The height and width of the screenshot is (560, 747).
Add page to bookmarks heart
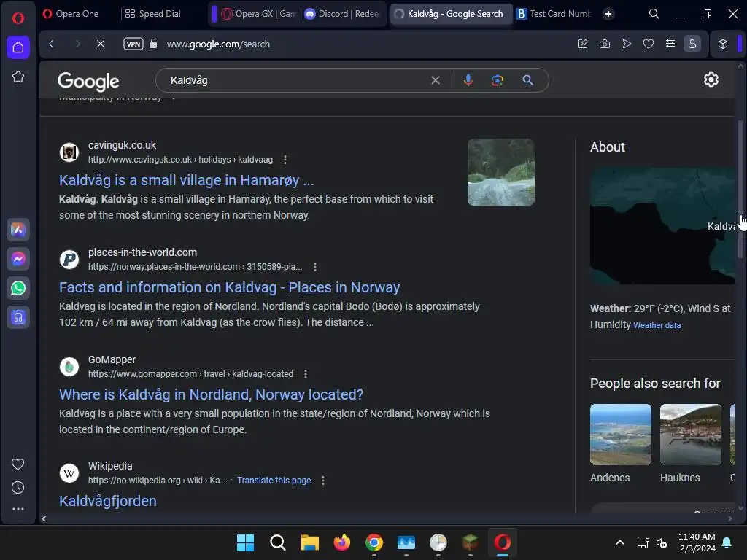tap(649, 44)
